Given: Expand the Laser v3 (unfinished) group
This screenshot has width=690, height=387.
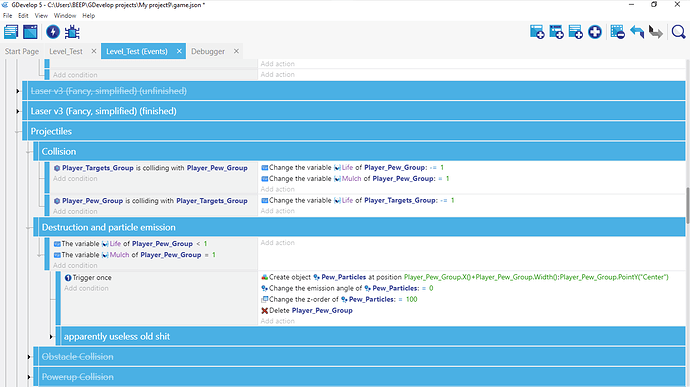Looking at the screenshot, I should (18, 91).
